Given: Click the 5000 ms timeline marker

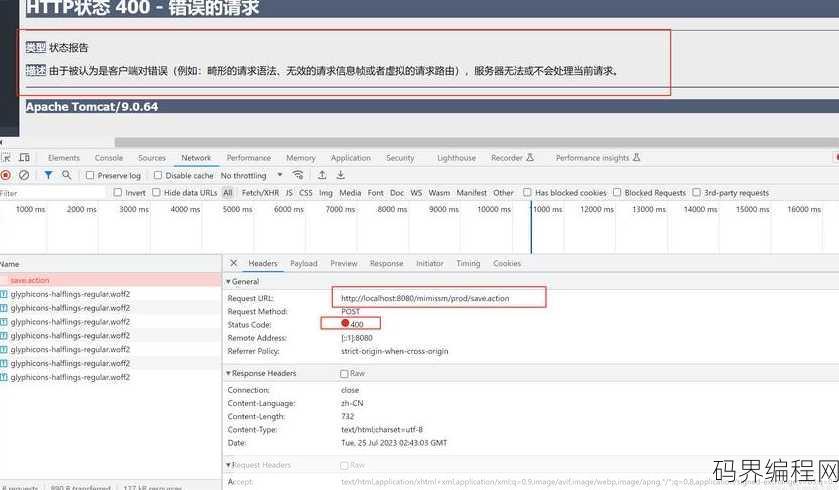Looking at the screenshot, I should pos(237,209).
